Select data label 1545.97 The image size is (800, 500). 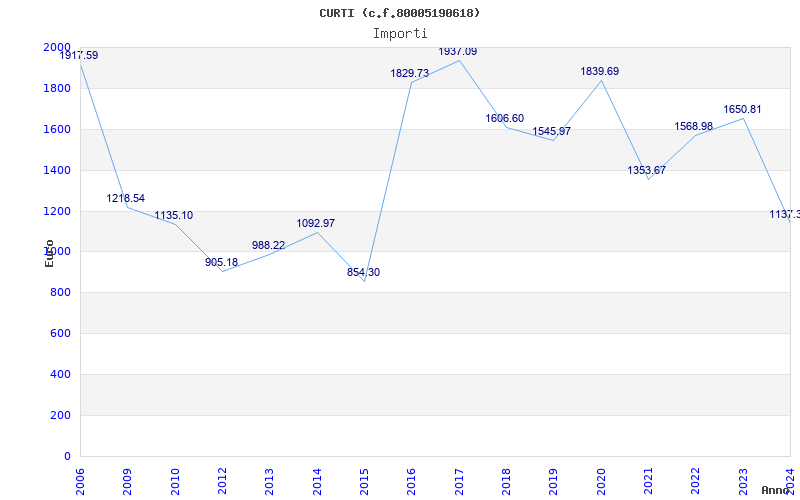(552, 132)
